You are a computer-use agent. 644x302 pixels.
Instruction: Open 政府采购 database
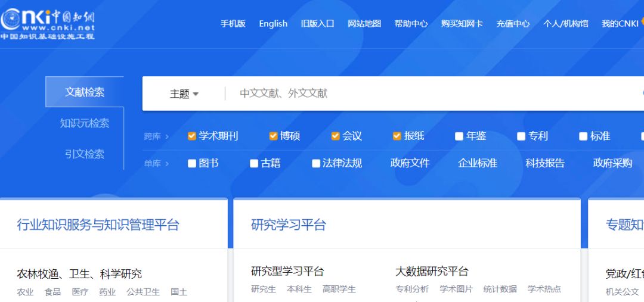point(613,163)
